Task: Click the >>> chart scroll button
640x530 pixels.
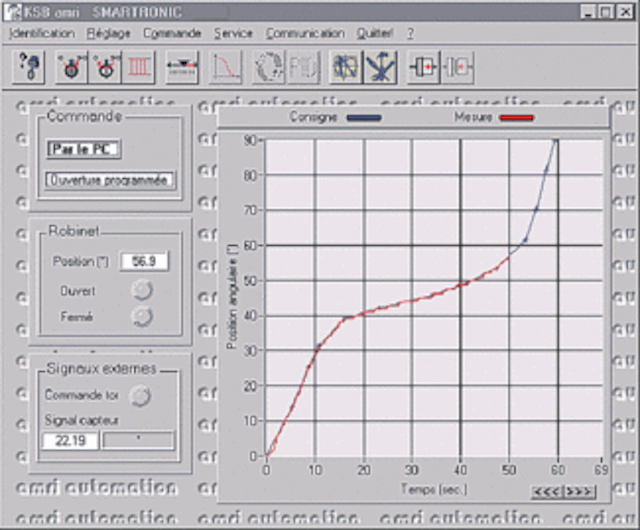Action: (x=579, y=492)
